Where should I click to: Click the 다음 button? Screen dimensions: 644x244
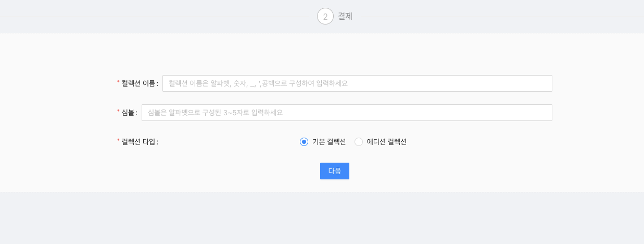pos(335,171)
